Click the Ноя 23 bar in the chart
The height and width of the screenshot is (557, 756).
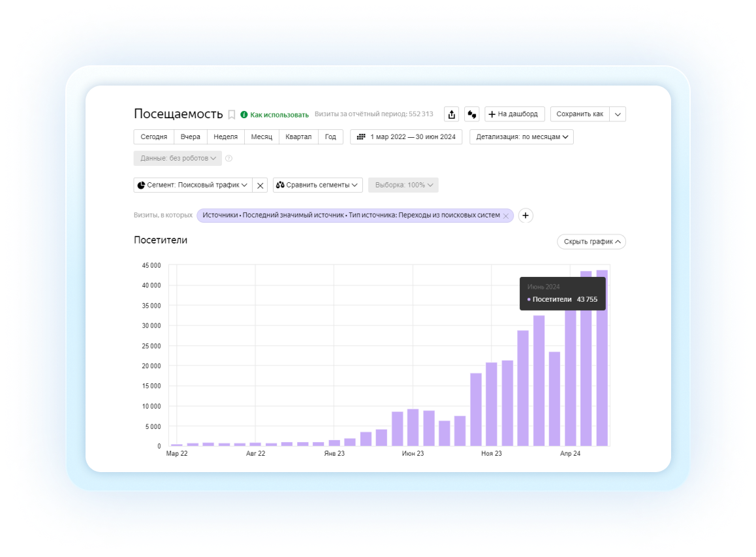[492, 404]
